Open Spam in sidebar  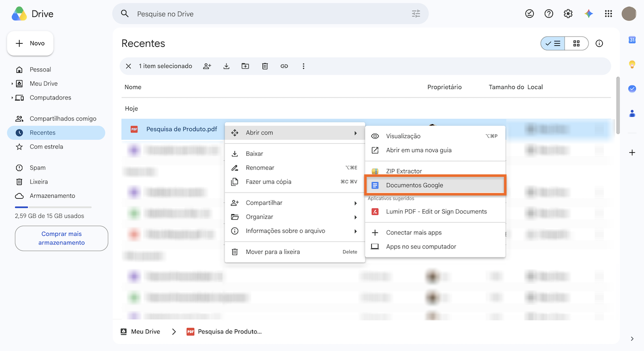(56, 168)
